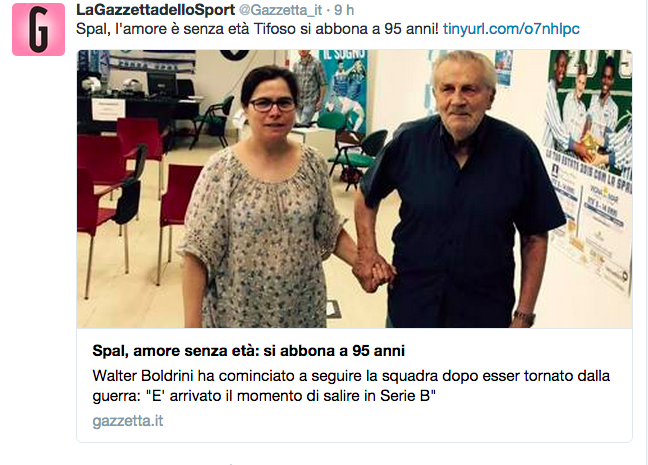Screen dimensions: 648x465
Task: Click the gazzetta.it domain label
Action: (x=128, y=421)
